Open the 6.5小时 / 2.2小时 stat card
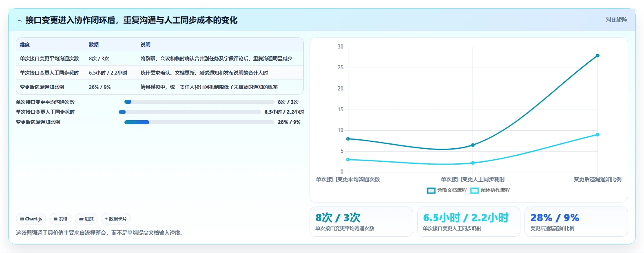The width and height of the screenshot is (644, 253). (x=469, y=222)
